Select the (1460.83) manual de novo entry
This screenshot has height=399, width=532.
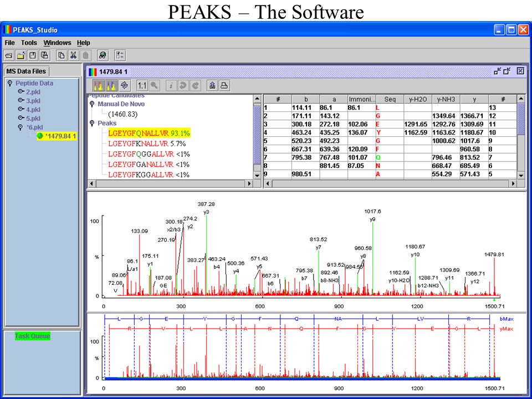123,114
